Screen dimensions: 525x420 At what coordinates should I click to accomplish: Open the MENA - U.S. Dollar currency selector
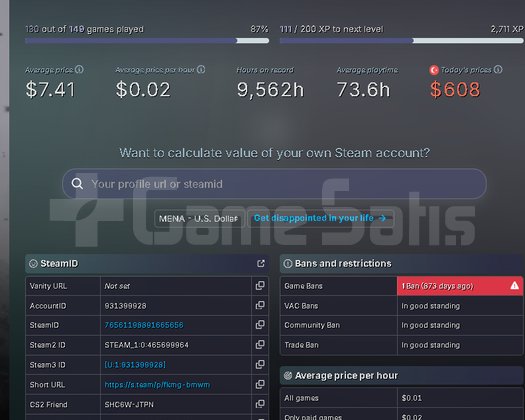[199, 219]
